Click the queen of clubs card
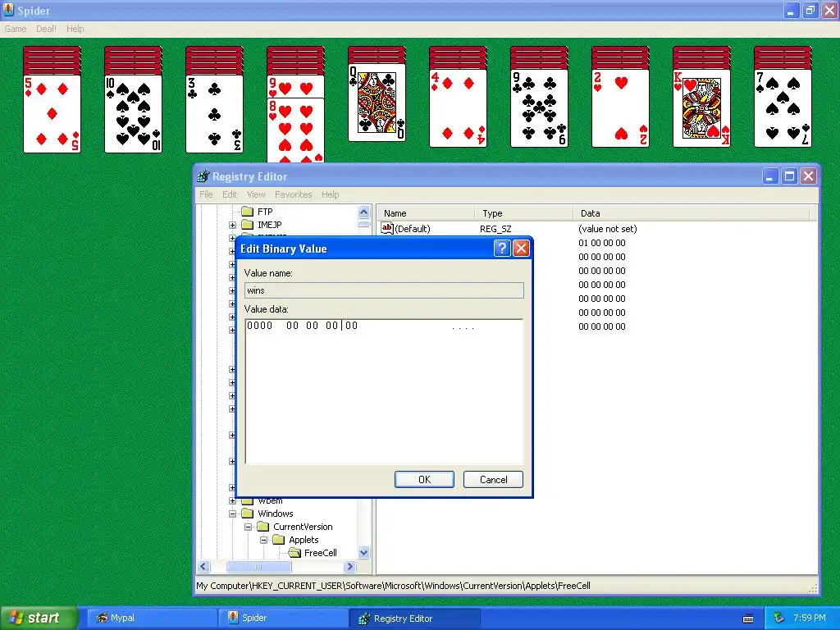Image resolution: width=840 pixels, height=630 pixels. pyautogui.click(x=377, y=103)
